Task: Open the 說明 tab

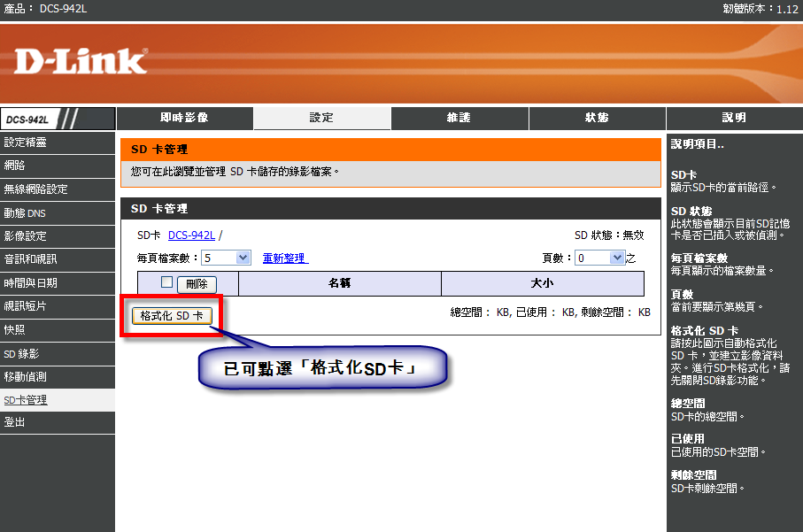Action: click(x=734, y=119)
